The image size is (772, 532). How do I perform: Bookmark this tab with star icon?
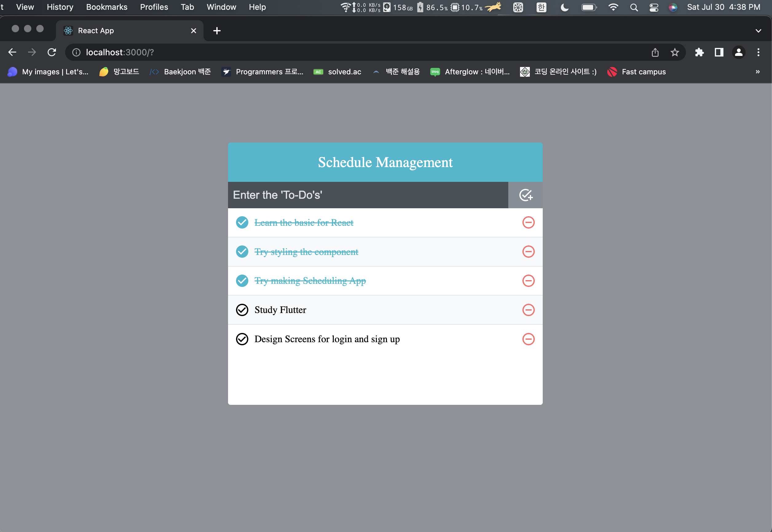[x=675, y=52]
